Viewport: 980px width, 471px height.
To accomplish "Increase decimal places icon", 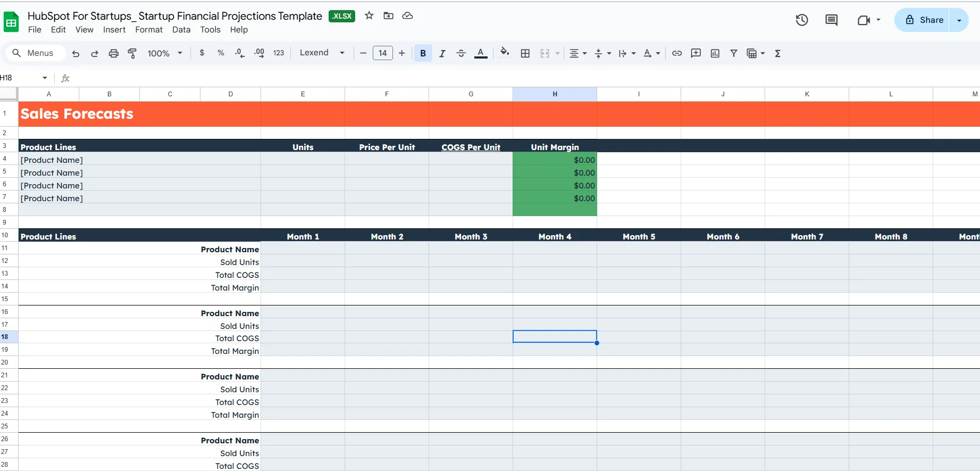I will pos(259,53).
